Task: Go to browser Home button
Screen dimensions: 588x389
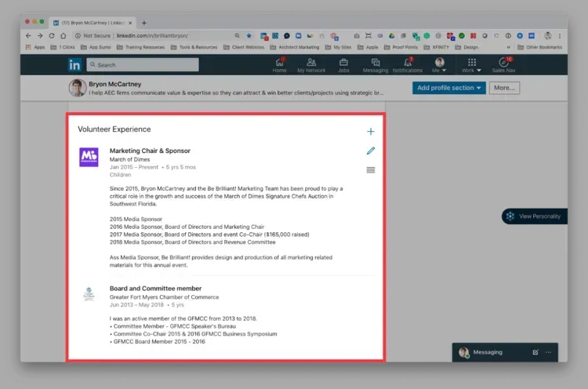Action: coord(64,35)
